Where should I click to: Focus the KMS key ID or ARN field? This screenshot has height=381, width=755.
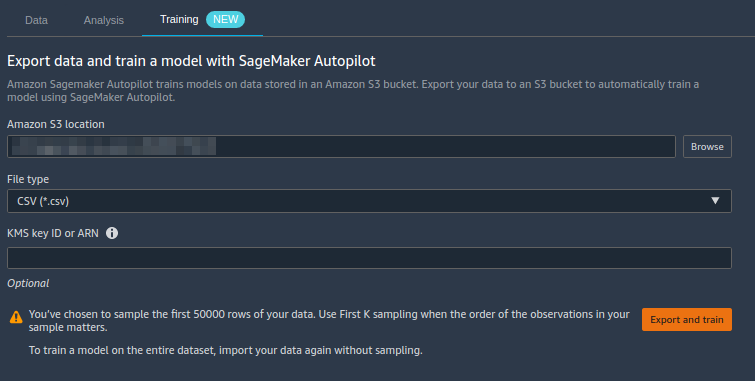coord(369,258)
